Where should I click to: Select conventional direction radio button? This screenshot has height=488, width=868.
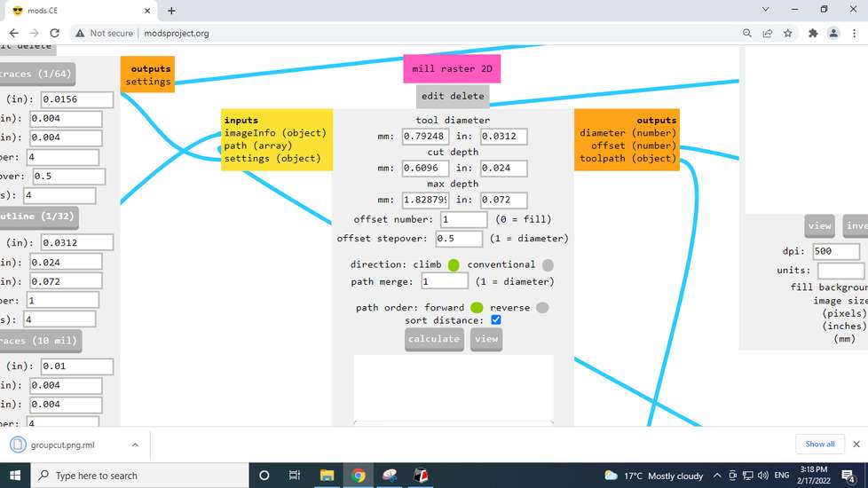coord(548,265)
